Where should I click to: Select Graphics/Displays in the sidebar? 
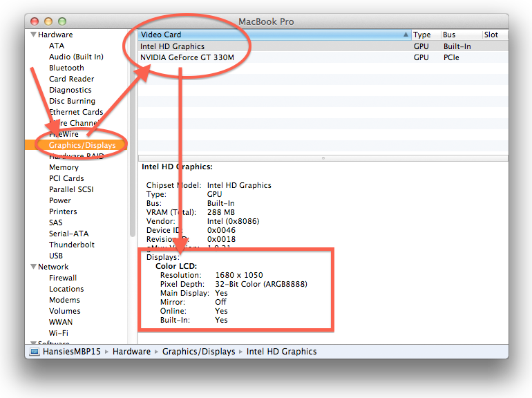click(76, 145)
